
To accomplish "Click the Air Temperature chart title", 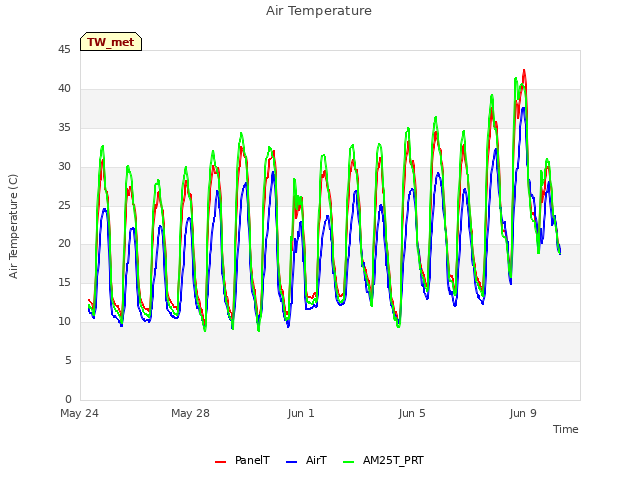I will pos(319,11).
